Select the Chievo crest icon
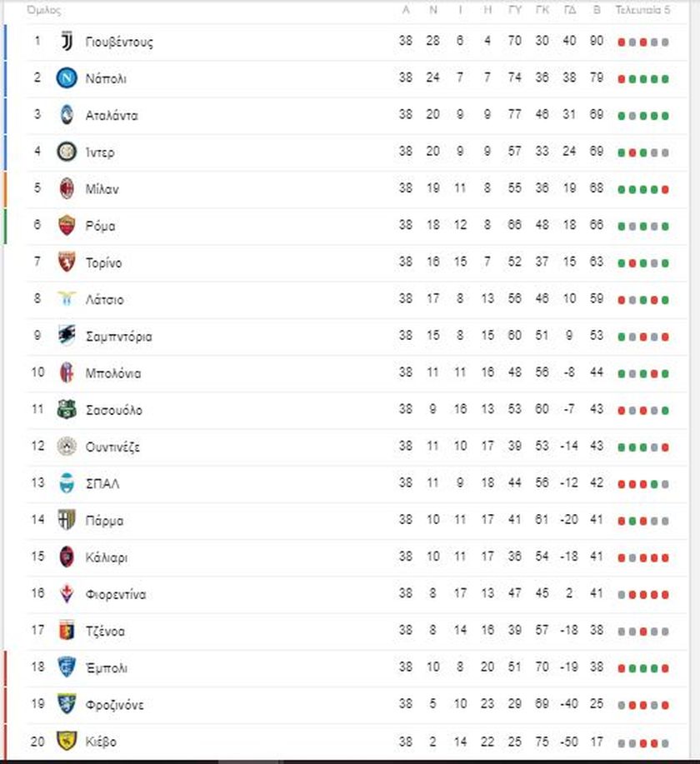700x764 pixels. (67, 742)
